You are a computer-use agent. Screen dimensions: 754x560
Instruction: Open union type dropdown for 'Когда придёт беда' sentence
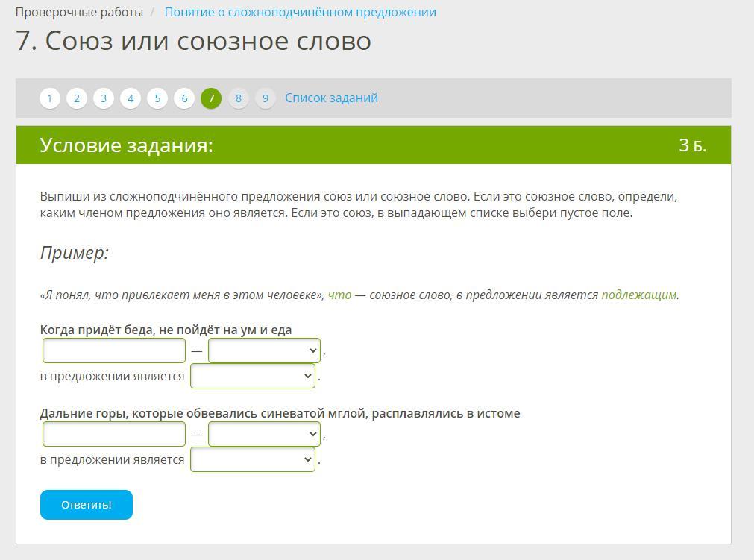264,351
